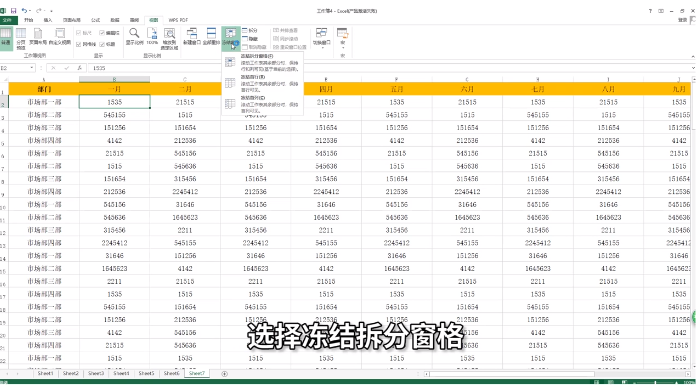
Task: Open Custom Views
Action: click(x=59, y=37)
